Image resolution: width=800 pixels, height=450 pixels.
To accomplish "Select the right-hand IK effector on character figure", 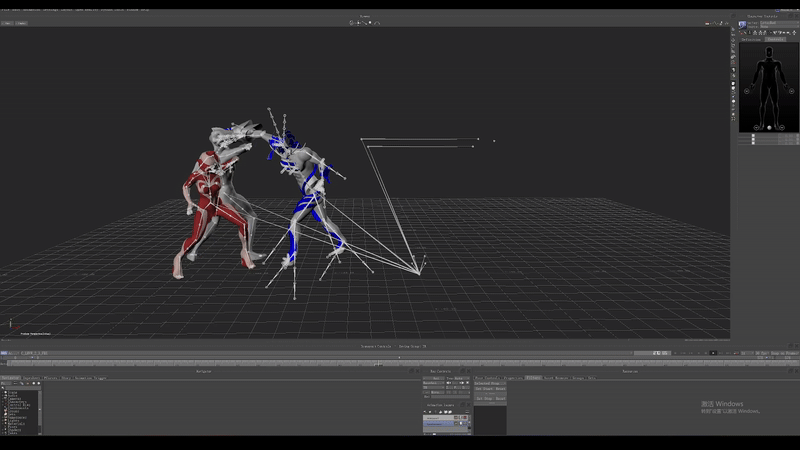I will tap(747, 91).
